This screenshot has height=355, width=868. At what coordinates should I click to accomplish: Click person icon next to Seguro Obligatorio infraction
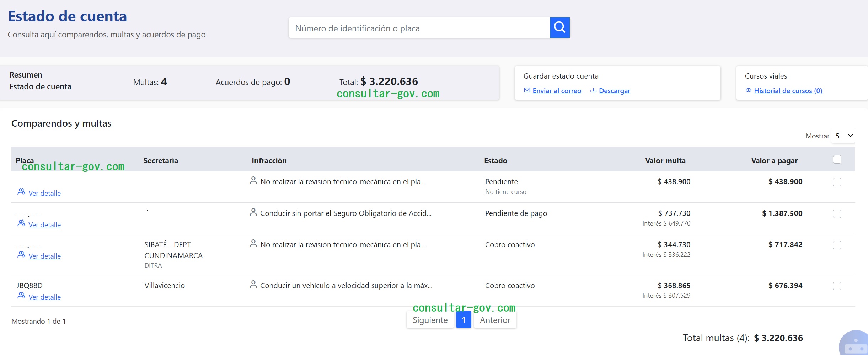pyautogui.click(x=253, y=212)
